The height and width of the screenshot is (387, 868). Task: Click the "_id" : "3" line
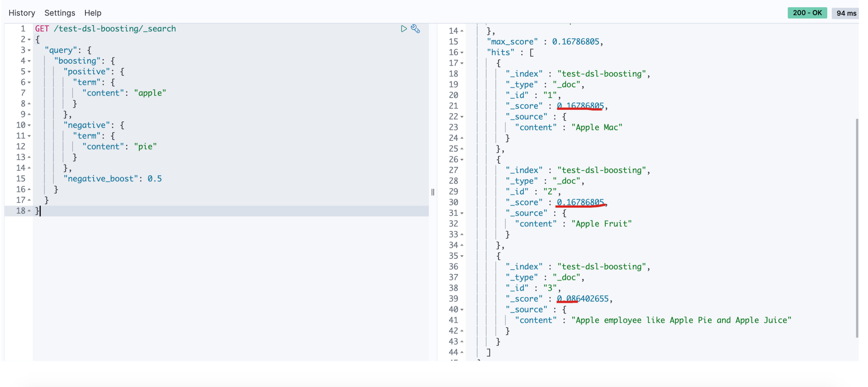point(533,288)
